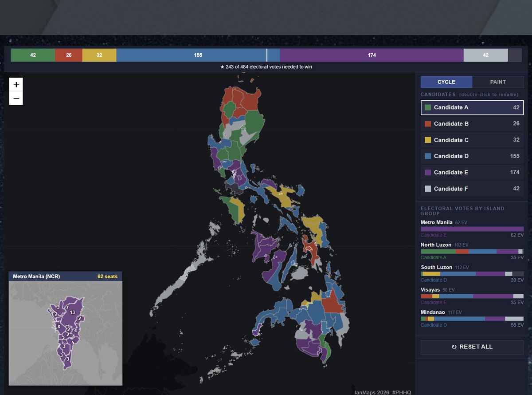The image size is (532, 395).
Task: Click Candidate B's red color swatch
Action: (428, 124)
